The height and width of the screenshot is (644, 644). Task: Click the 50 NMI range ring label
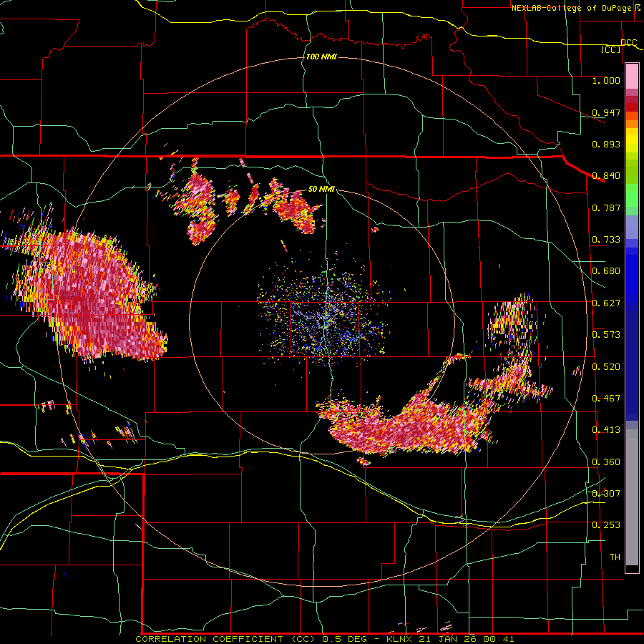click(x=321, y=190)
